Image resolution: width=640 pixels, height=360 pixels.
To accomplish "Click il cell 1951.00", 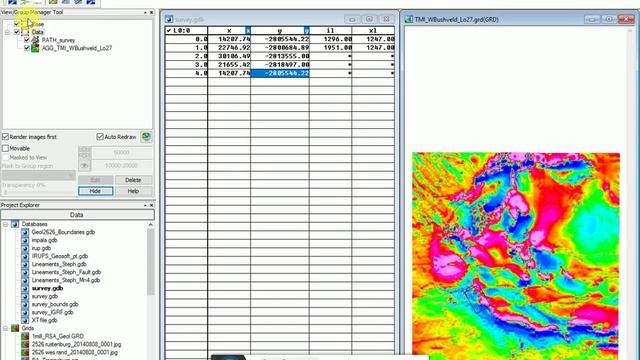I will pos(331,47).
